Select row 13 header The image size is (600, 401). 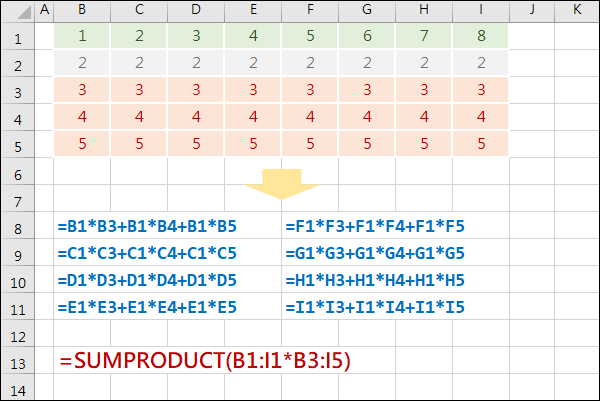[x=18, y=361]
